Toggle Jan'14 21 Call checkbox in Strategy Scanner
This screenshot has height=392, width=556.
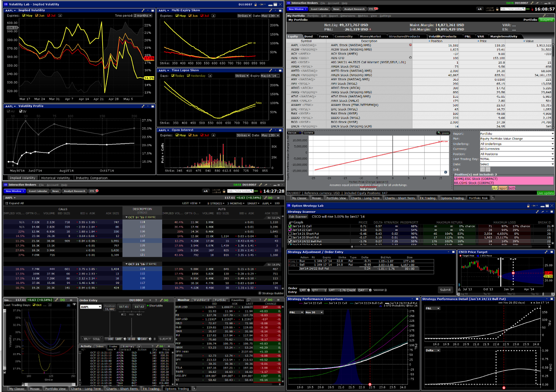(x=290, y=226)
